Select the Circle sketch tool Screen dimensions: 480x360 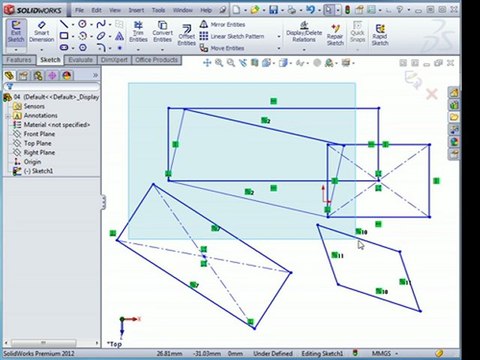82,24
